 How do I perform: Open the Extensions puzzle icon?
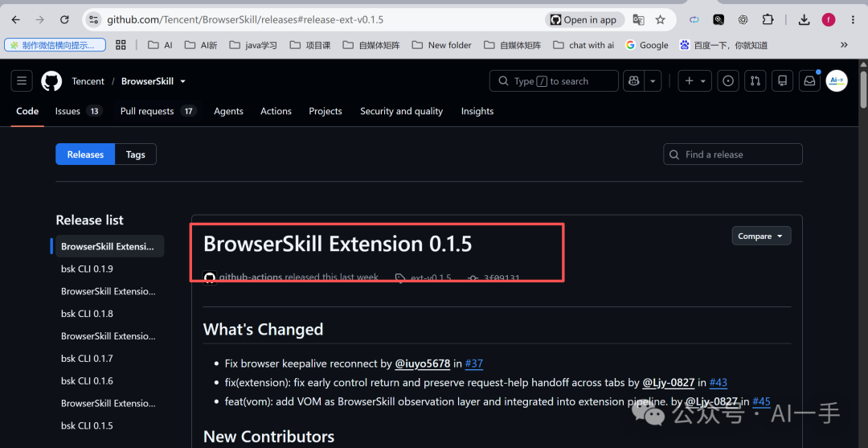768,20
